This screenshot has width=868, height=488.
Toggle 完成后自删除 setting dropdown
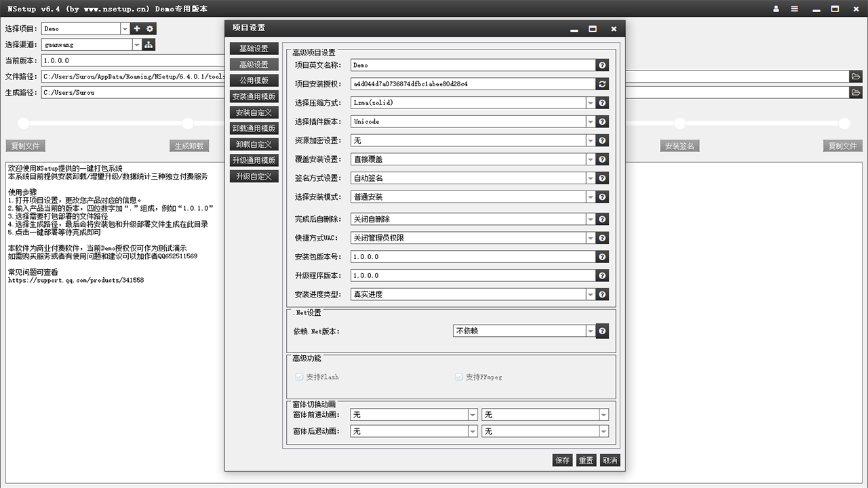pyautogui.click(x=589, y=219)
